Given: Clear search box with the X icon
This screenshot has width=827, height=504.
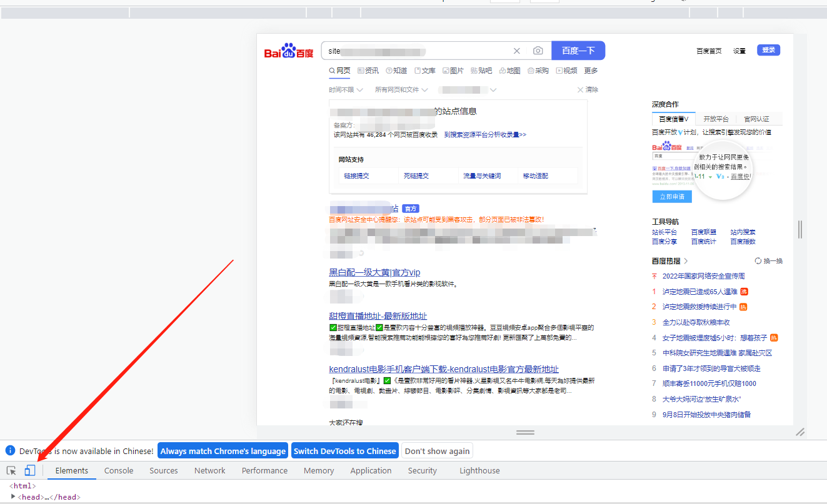Looking at the screenshot, I should pos(517,51).
